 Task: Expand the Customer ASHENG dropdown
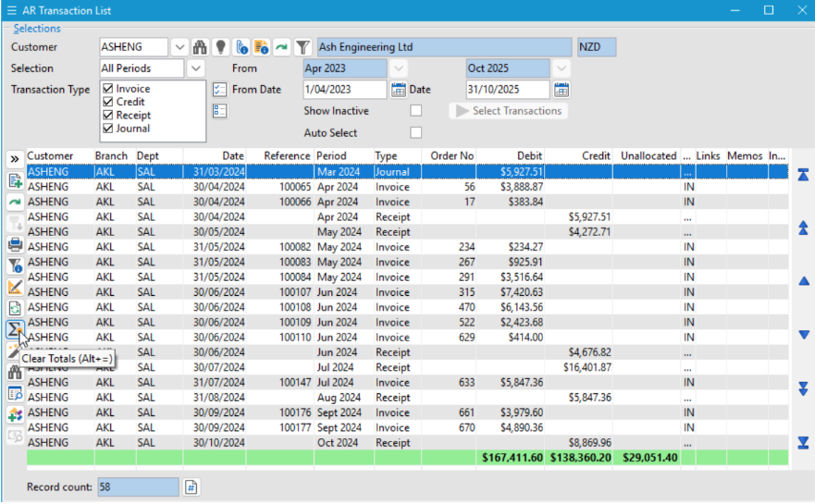(x=179, y=47)
